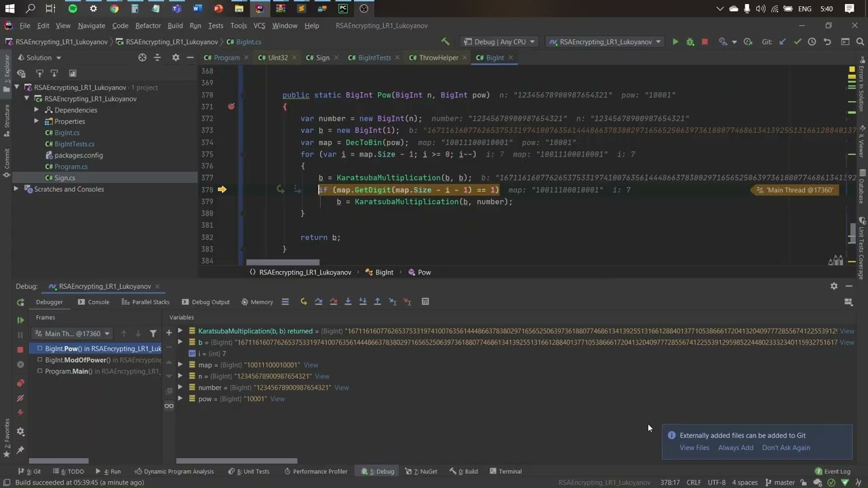The image size is (868, 488).
Task: Click View Files in Git notification
Action: coord(694,447)
